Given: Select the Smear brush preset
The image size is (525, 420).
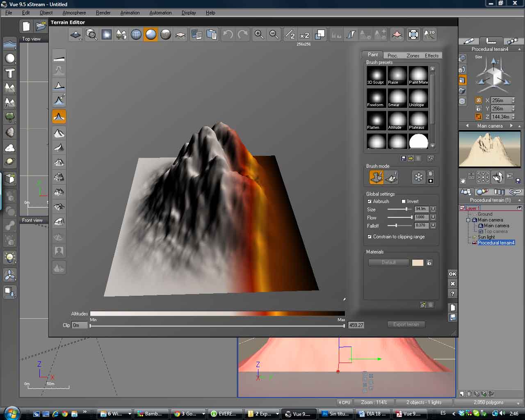Looking at the screenshot, I should [x=397, y=98].
